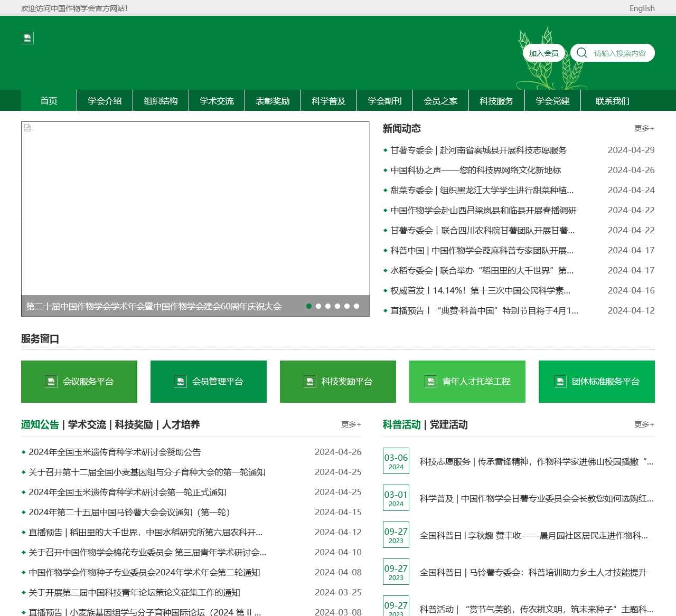Select the third carousel dot
The height and width of the screenshot is (616, 676).
(328, 306)
